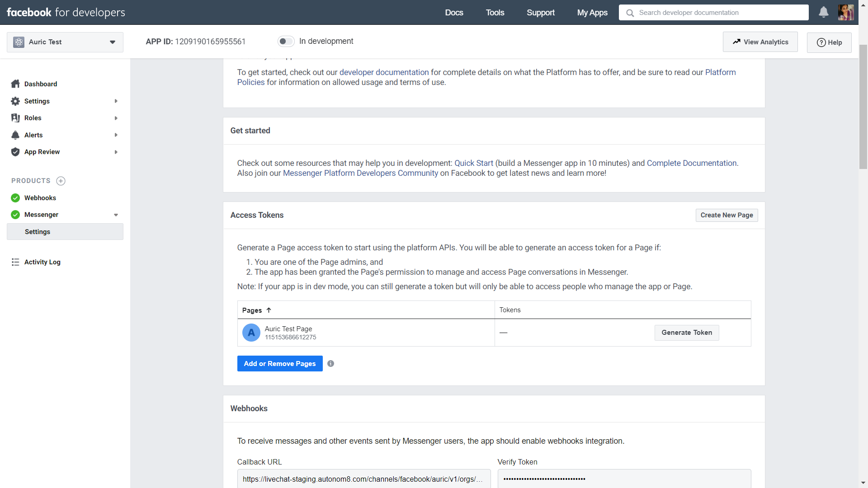Collapse the Messenger submenu arrow
This screenshot has height=488, width=868.
click(116, 215)
